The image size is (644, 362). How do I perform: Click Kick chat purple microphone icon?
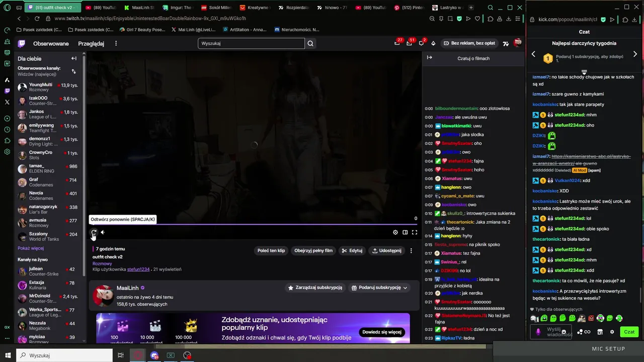coord(538,332)
